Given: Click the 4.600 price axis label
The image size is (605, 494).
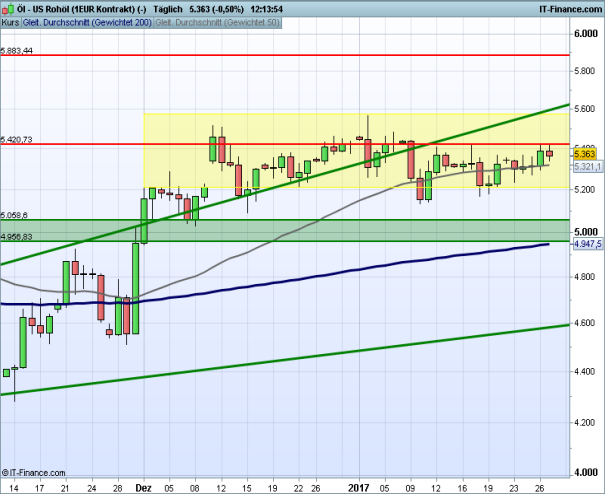Looking at the screenshot, I should pos(585,323).
